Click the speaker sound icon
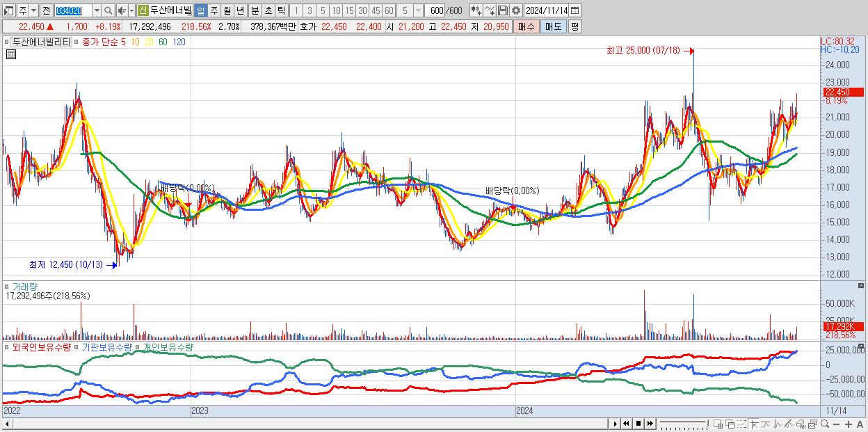Screen dimensions: 868x432 point(121,11)
